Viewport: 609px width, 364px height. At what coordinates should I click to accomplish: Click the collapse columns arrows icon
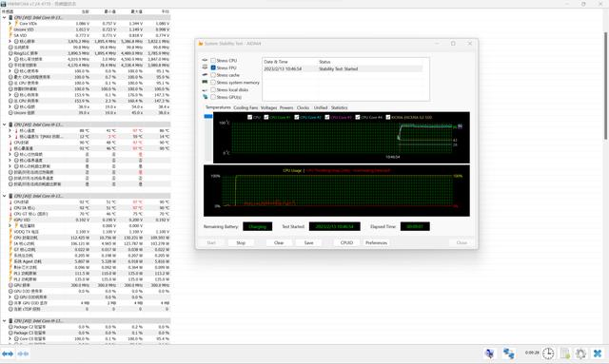point(23,354)
